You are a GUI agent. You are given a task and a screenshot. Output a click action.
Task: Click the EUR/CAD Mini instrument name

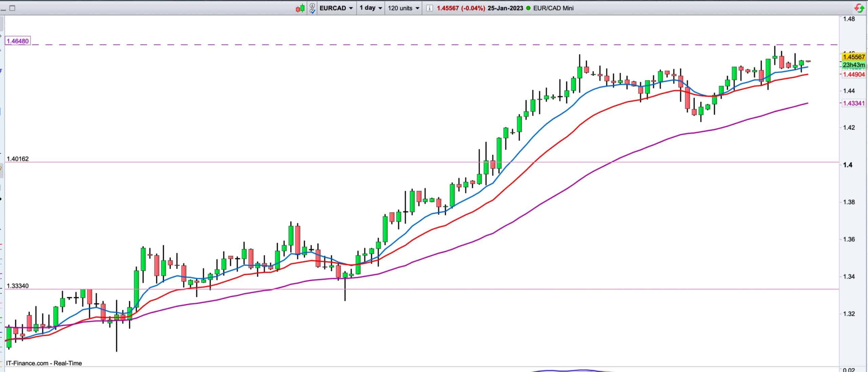click(553, 8)
